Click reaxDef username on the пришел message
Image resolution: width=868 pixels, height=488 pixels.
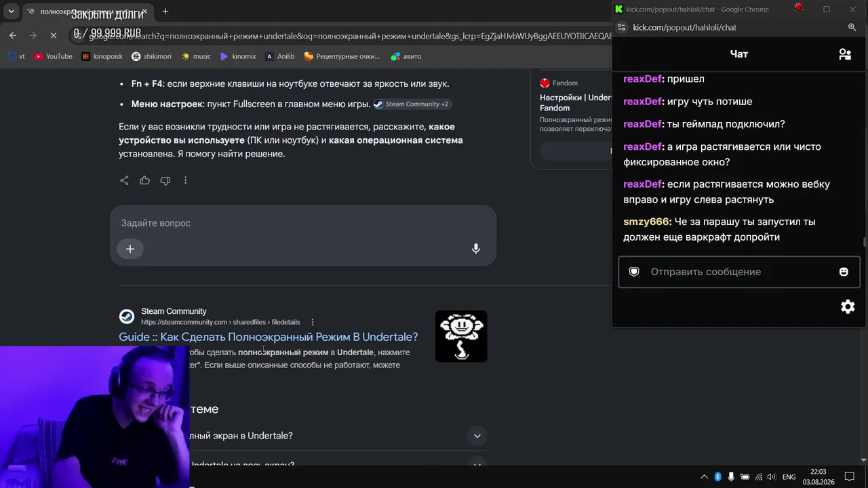642,79
